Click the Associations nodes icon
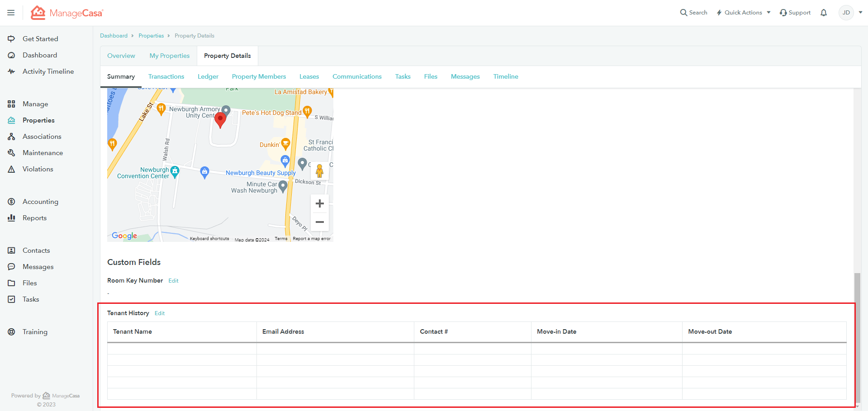Screen dimensions: 868x411 coord(11,137)
